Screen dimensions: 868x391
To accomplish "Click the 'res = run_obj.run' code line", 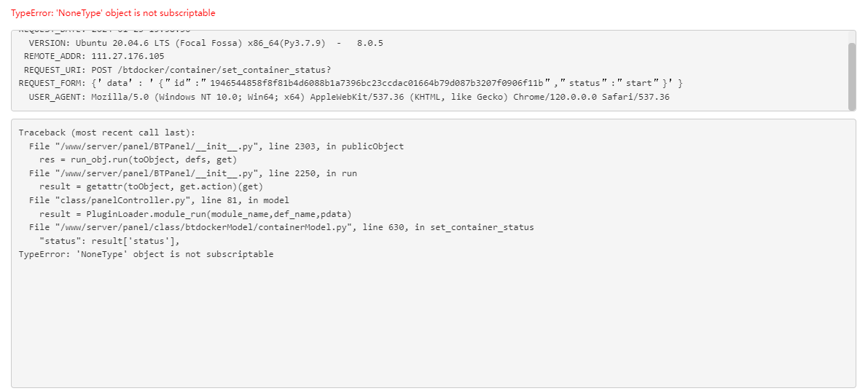I will [138, 160].
